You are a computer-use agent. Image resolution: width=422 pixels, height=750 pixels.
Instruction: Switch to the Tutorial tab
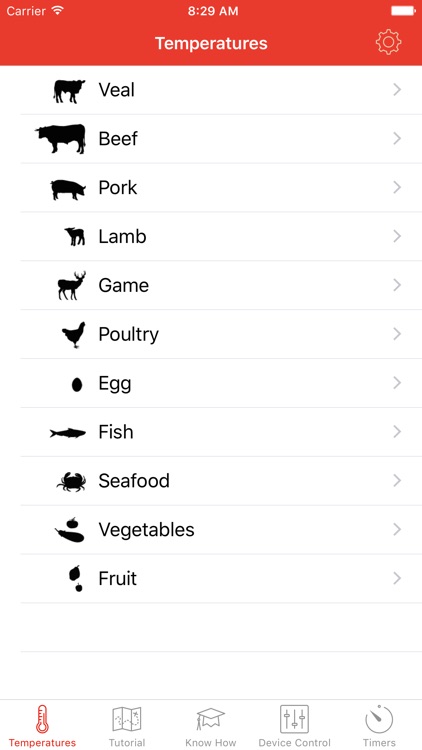coord(126,726)
